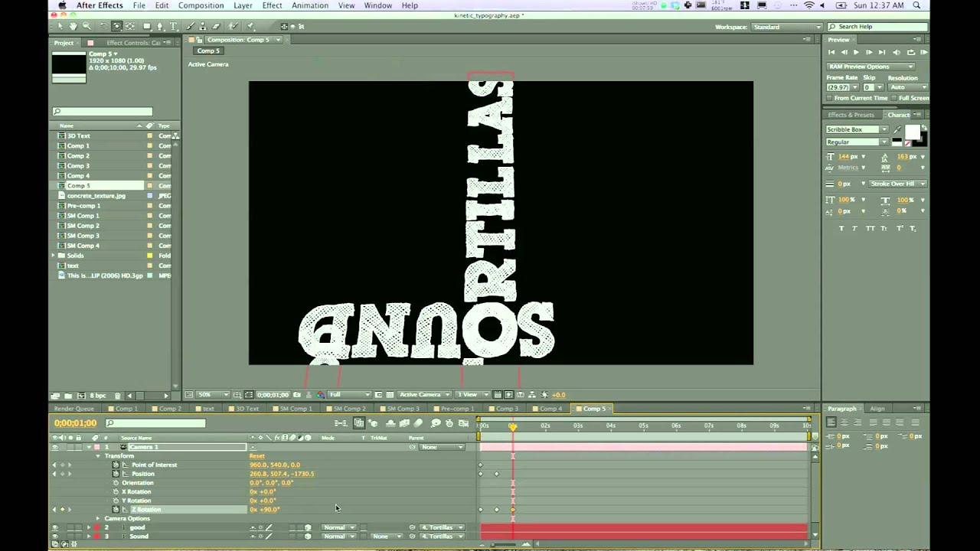Select the Selection arrow tool
The width and height of the screenshot is (980, 551).
click(60, 26)
